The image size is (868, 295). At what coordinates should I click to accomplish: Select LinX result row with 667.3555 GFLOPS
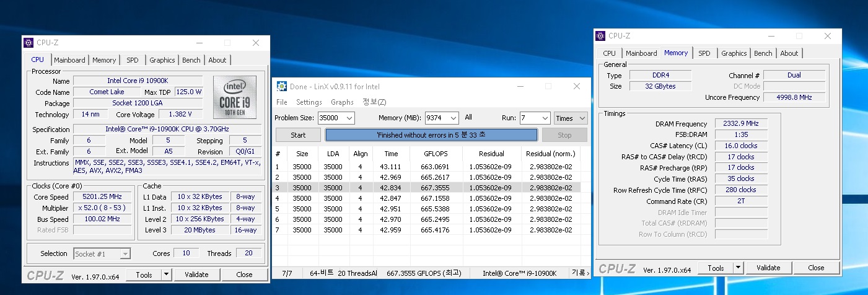click(427, 188)
